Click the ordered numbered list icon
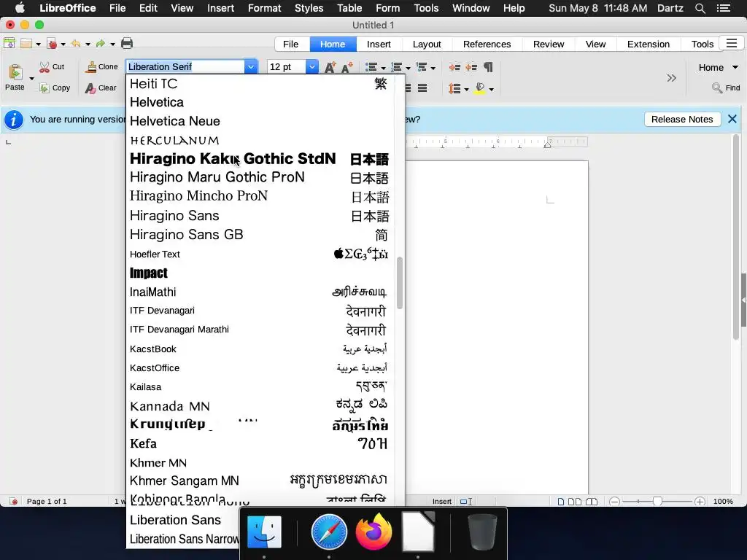The image size is (747, 560). [x=396, y=67]
